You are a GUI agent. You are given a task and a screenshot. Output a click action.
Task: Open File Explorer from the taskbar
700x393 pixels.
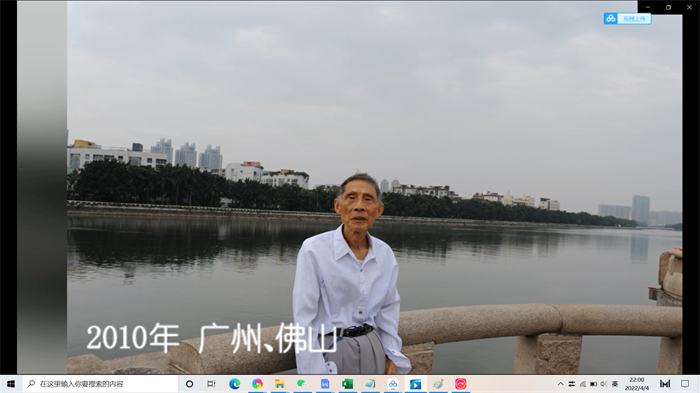280,384
